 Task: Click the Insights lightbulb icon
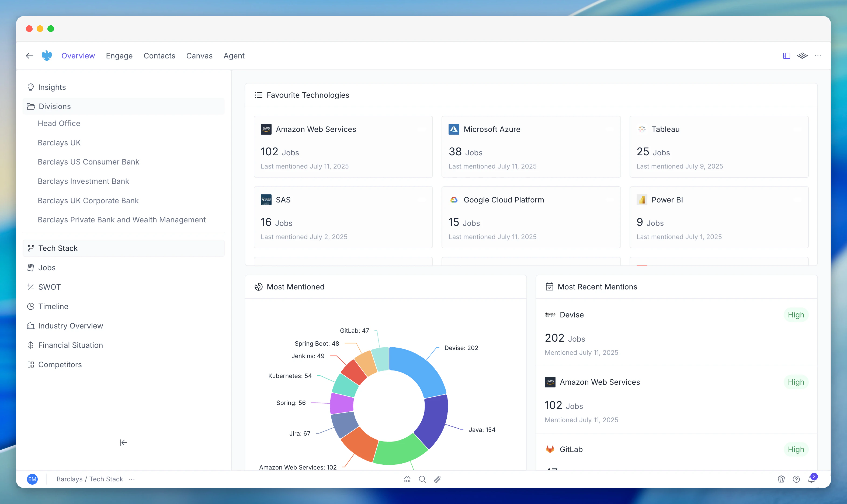tap(31, 87)
